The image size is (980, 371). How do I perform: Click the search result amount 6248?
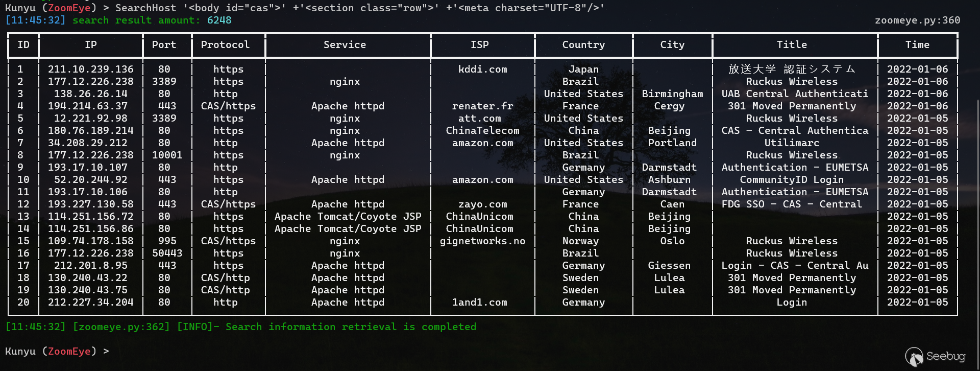point(219,20)
